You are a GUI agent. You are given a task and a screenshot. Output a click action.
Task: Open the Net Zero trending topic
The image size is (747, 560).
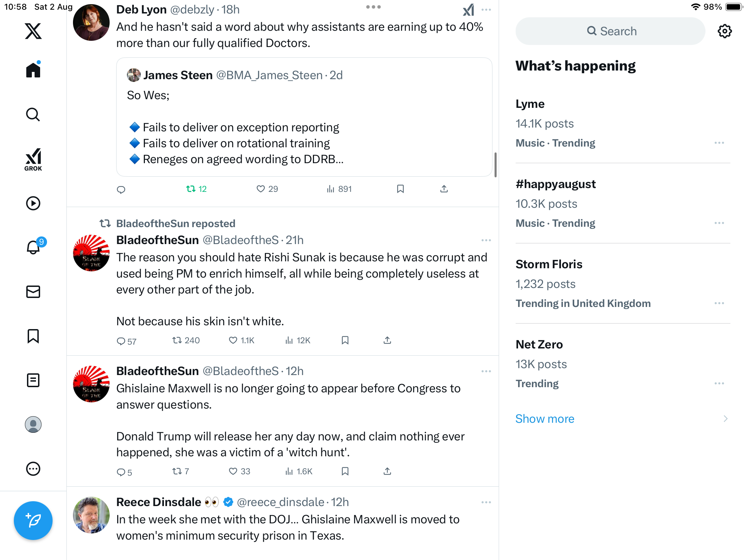539,344
